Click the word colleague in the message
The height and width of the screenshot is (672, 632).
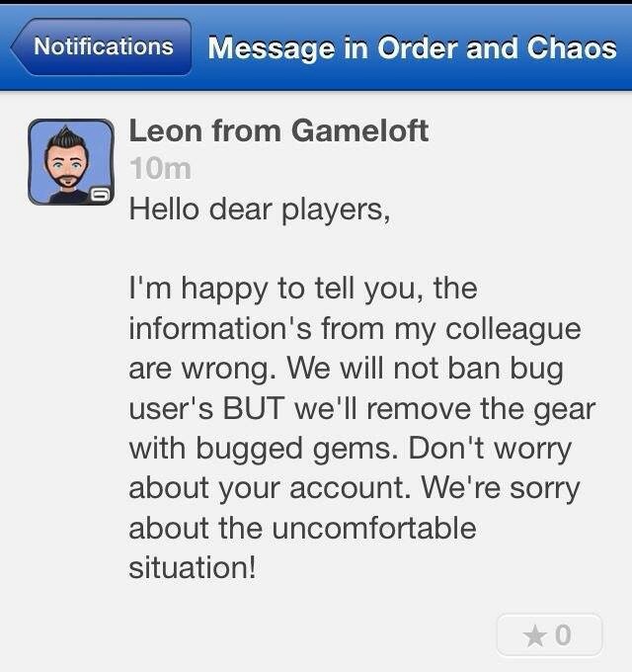(x=513, y=329)
